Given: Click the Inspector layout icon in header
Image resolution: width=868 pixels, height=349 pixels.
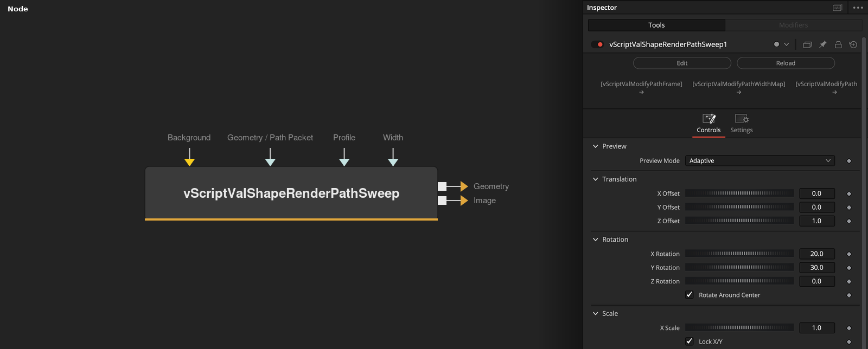Looking at the screenshot, I should 837,8.
